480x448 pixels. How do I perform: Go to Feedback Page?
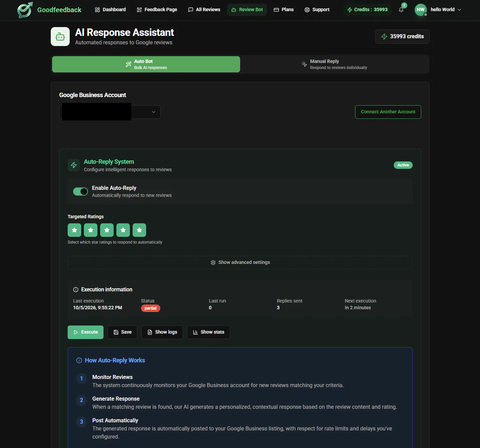pyautogui.click(x=157, y=9)
